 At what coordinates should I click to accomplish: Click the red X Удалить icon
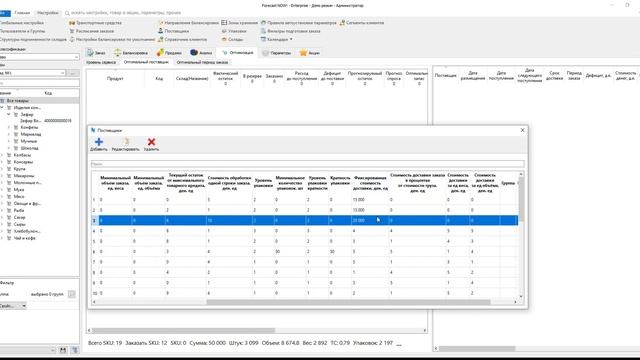tap(151, 142)
